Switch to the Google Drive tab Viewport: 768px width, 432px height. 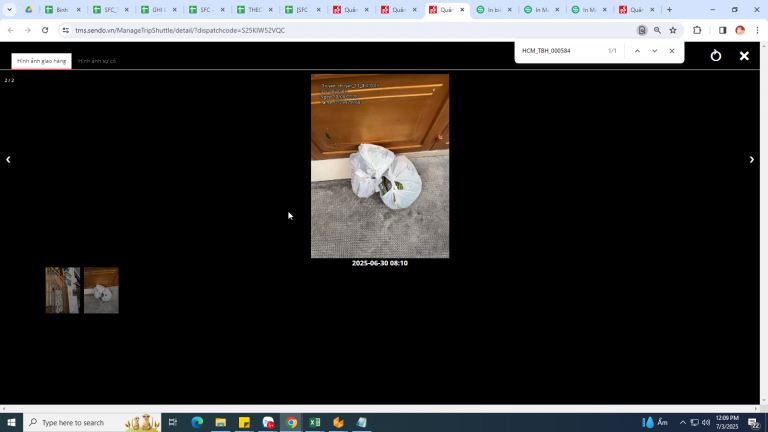coord(29,10)
